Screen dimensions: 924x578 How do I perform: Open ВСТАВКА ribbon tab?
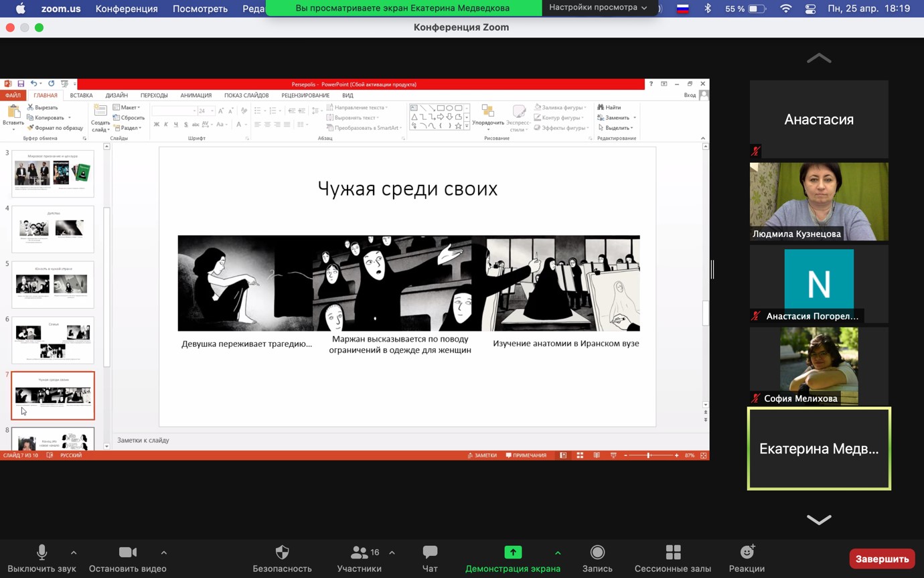[x=81, y=95]
